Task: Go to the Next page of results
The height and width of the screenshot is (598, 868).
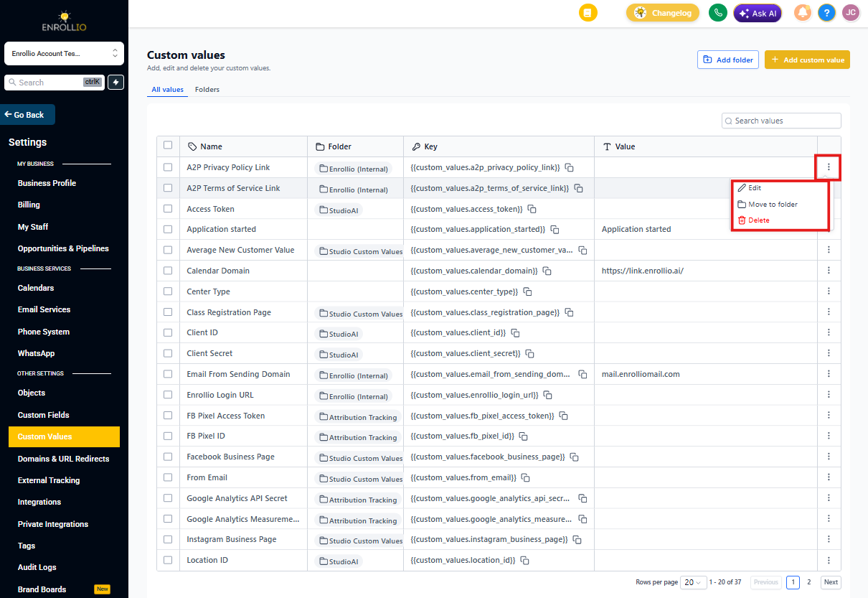Action: [831, 582]
